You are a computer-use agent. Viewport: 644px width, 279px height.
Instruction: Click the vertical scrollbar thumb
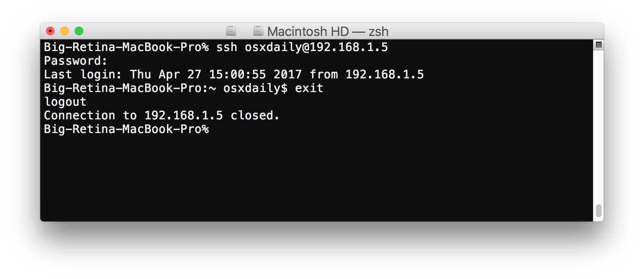(598, 211)
